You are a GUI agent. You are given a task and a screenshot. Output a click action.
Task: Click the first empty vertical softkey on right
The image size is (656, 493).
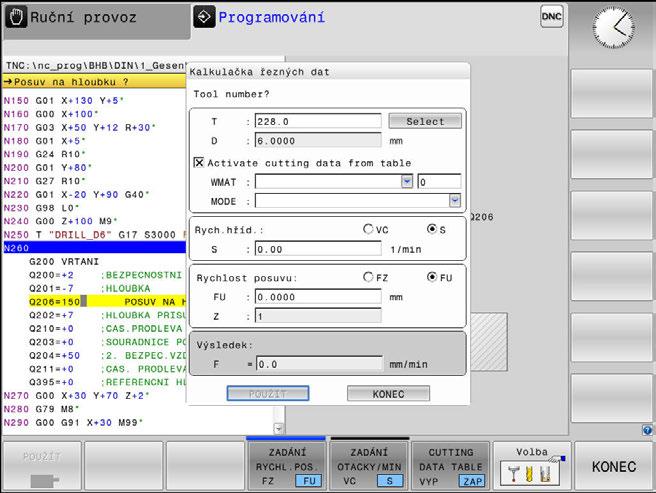[612, 93]
